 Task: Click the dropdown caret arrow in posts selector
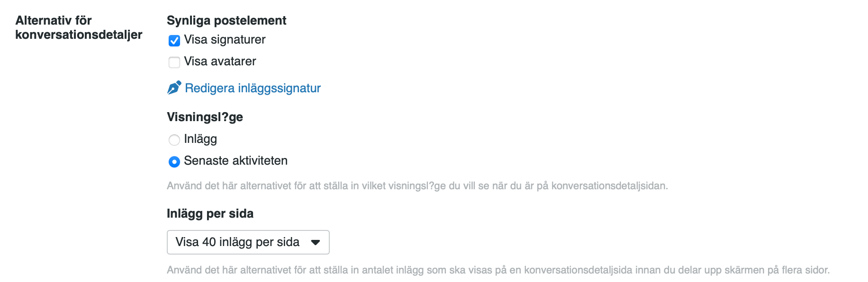(x=316, y=242)
